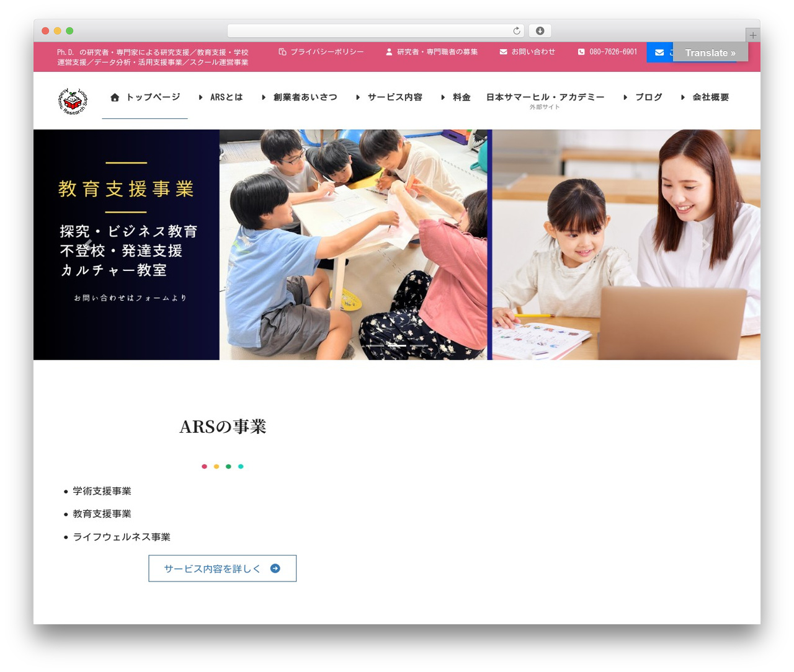
Task: Click the 教育支援事業 bullet under ARSの事業
Action: tap(102, 514)
